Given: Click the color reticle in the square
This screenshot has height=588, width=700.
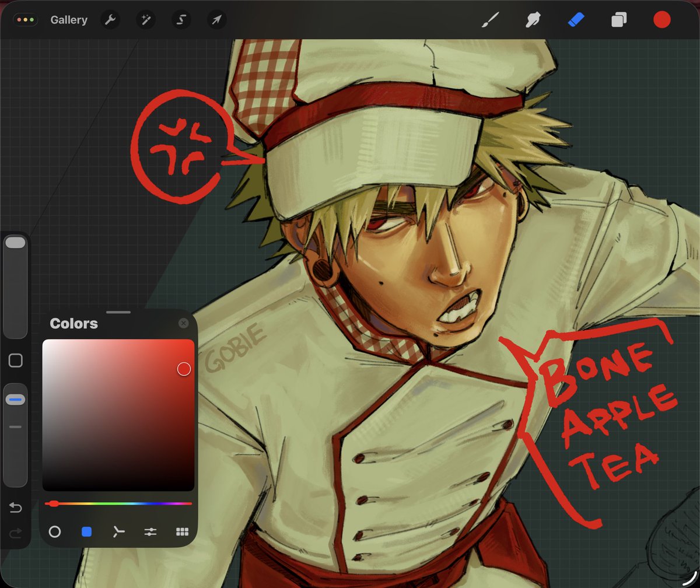Looking at the screenshot, I should tap(184, 369).
